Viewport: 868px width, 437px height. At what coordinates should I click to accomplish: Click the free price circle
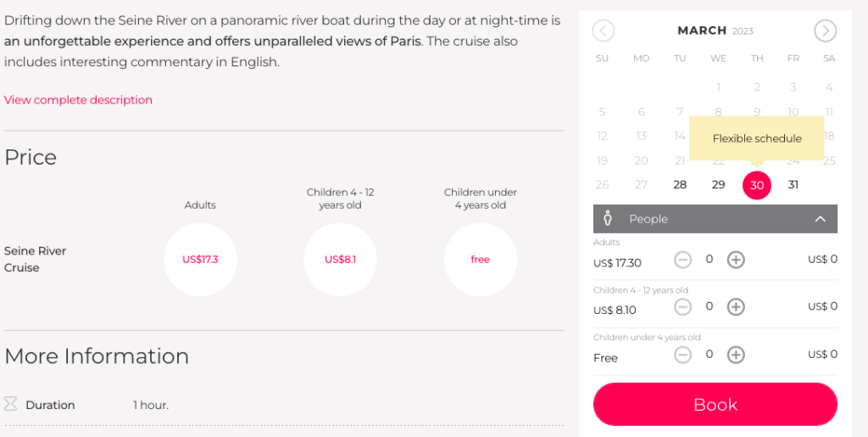point(480,260)
